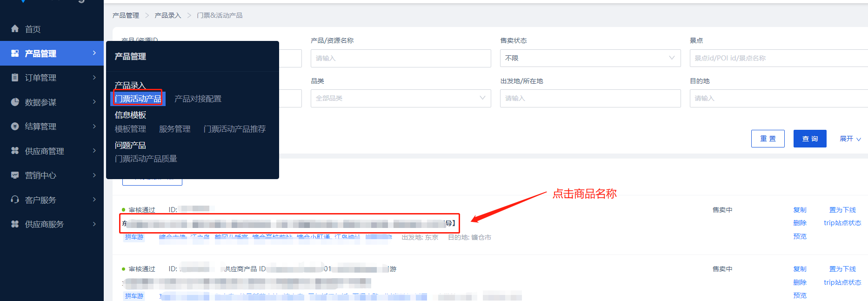Click the 数据参谋 pie chart icon
The height and width of the screenshot is (301, 868).
[x=15, y=102]
